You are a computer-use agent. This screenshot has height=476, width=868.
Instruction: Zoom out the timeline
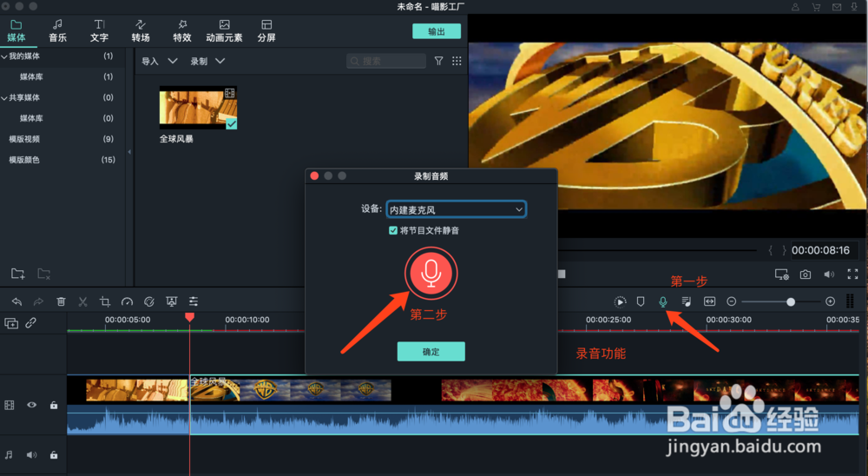click(x=731, y=301)
